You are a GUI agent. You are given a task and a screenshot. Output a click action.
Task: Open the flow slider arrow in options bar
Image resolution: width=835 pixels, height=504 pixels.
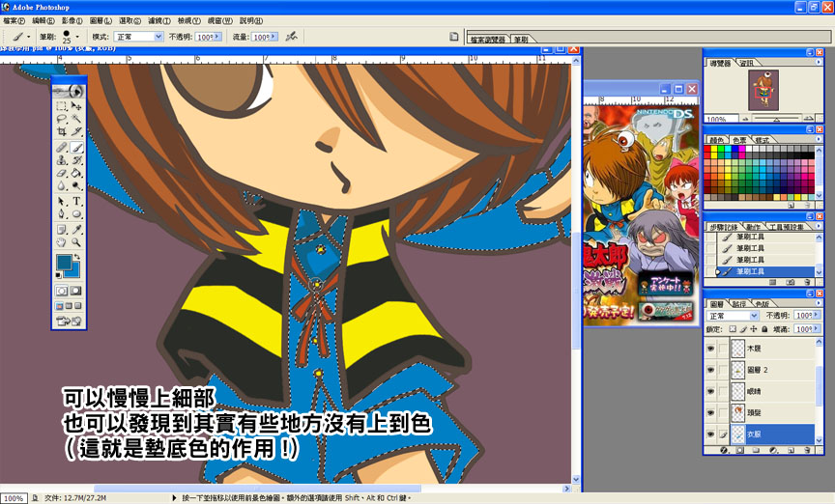pos(274,36)
